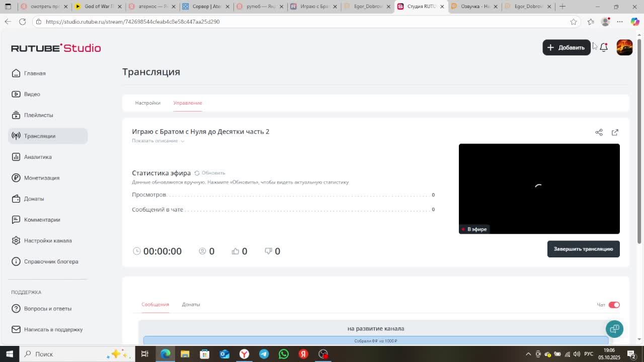Select the Донаты chat tab

pyautogui.click(x=191, y=304)
